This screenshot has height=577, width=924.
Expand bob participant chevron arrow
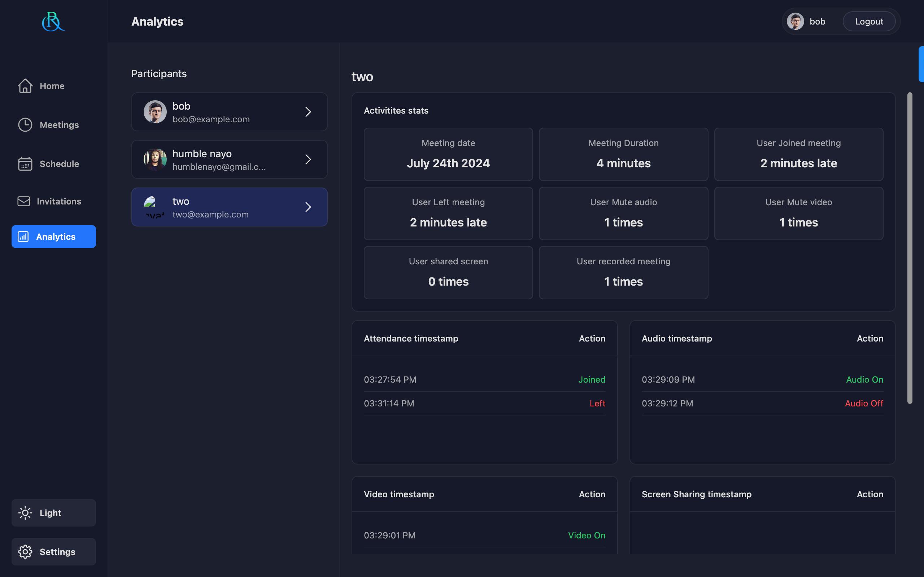308,112
